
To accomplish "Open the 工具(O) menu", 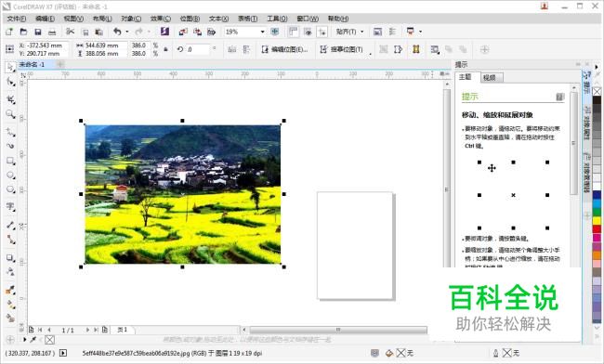I will pyautogui.click(x=277, y=19).
